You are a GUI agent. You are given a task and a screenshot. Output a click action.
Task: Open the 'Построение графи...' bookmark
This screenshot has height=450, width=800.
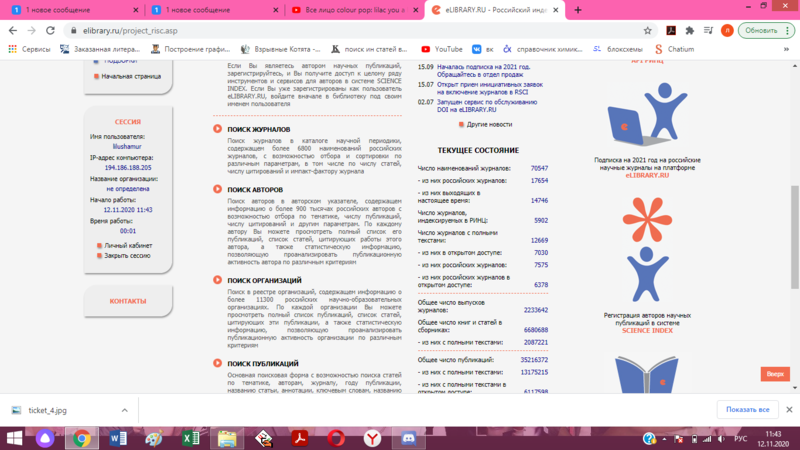191,49
